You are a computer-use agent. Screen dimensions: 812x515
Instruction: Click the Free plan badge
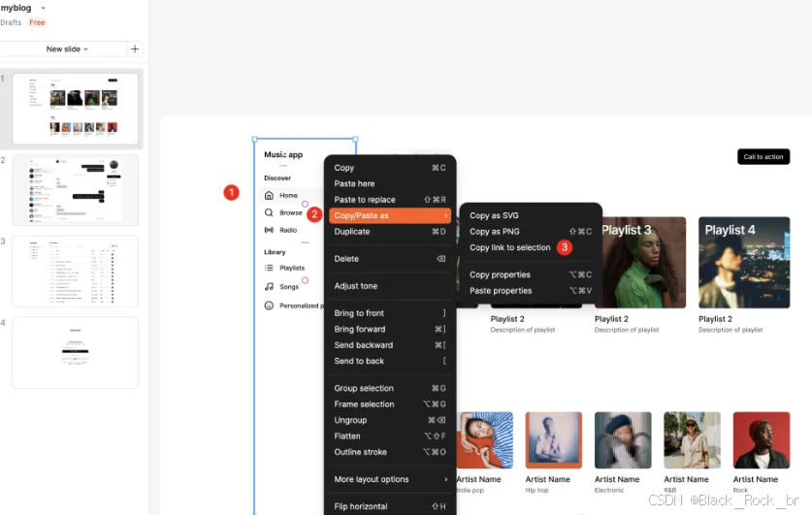[37, 22]
